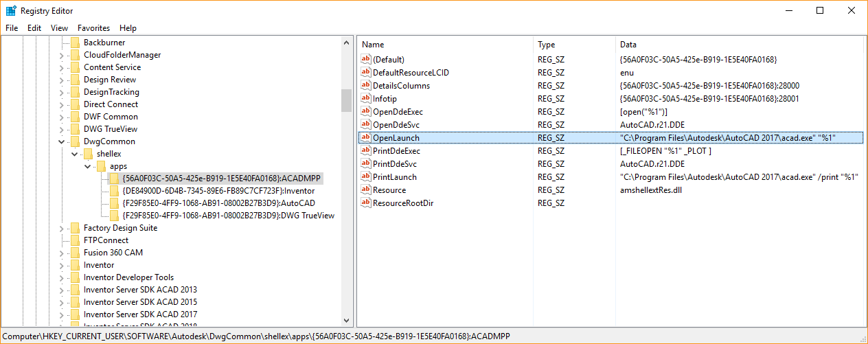Click tree pane scrollbar up arrow
Viewport: 868px width, 344px height.
(347, 42)
